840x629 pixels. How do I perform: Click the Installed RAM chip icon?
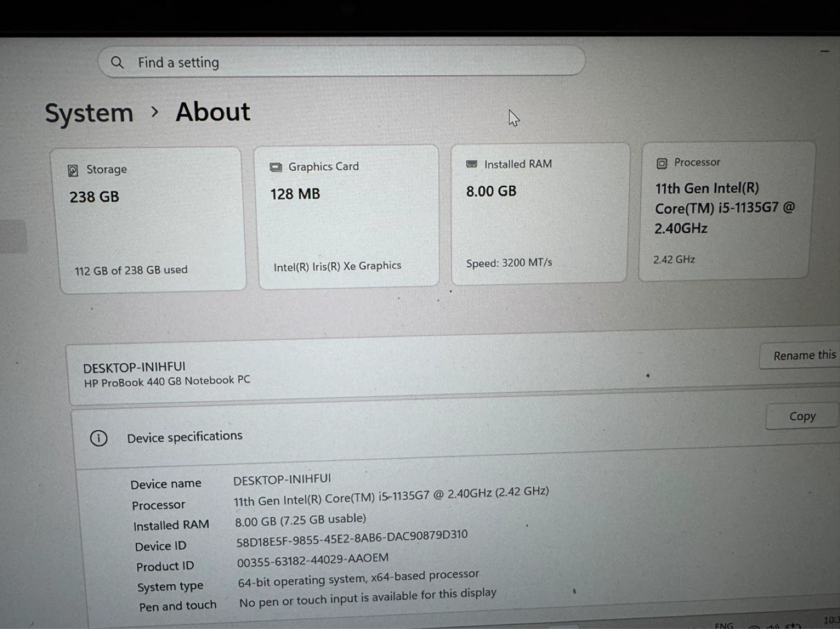point(471,164)
